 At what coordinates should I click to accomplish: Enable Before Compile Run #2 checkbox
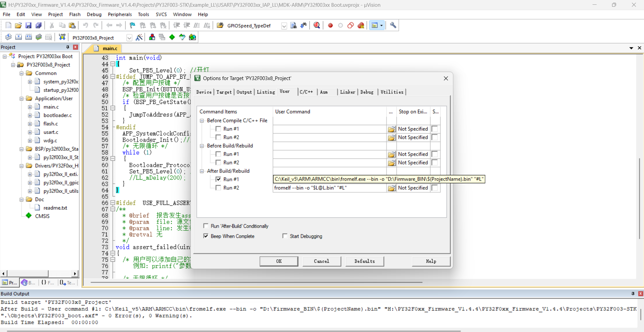[x=218, y=137]
